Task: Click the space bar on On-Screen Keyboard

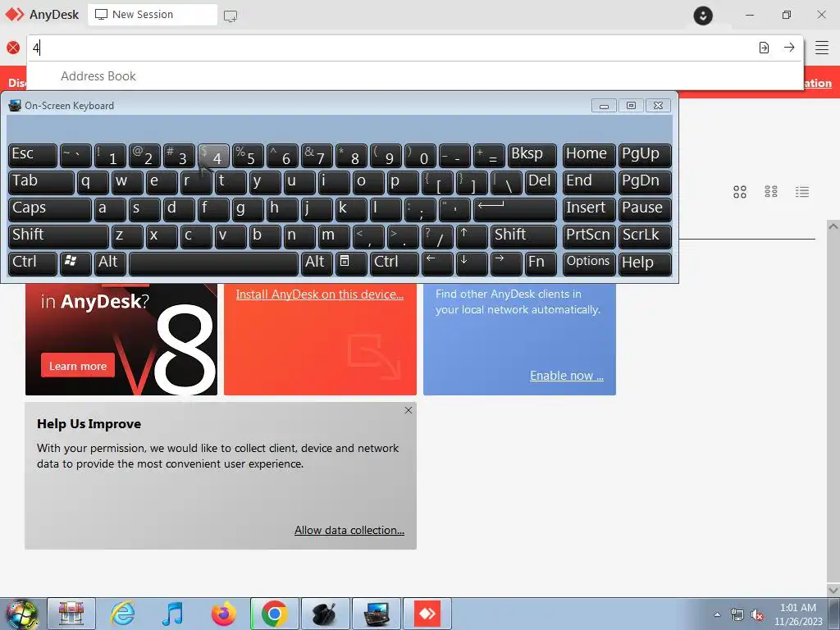Action: [213, 263]
